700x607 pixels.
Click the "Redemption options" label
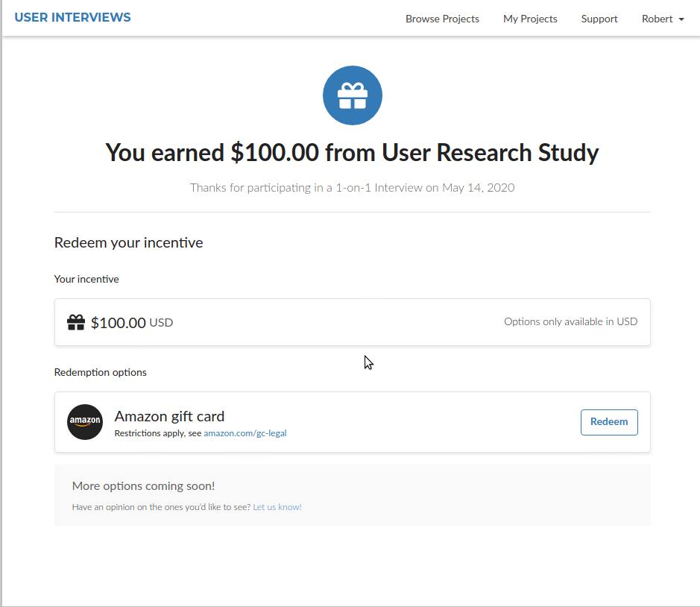101,372
